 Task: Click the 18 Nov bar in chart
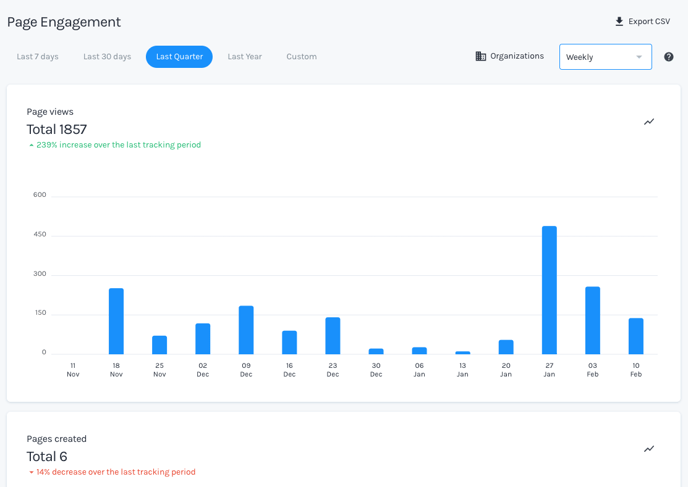tap(116, 321)
